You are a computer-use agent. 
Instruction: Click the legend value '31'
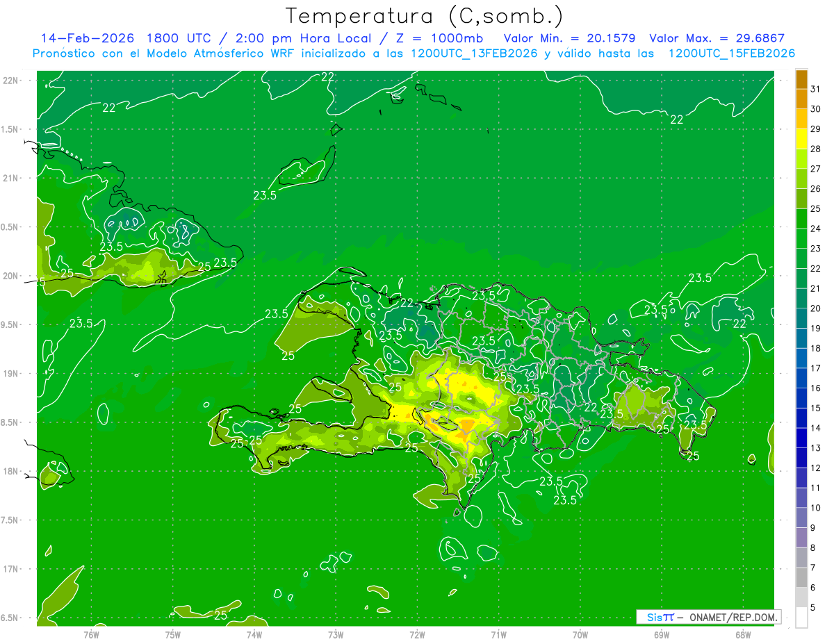[x=816, y=89]
